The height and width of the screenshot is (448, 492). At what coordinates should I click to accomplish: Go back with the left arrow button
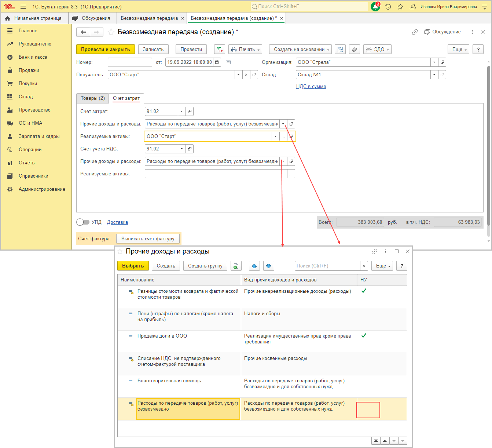(83, 32)
